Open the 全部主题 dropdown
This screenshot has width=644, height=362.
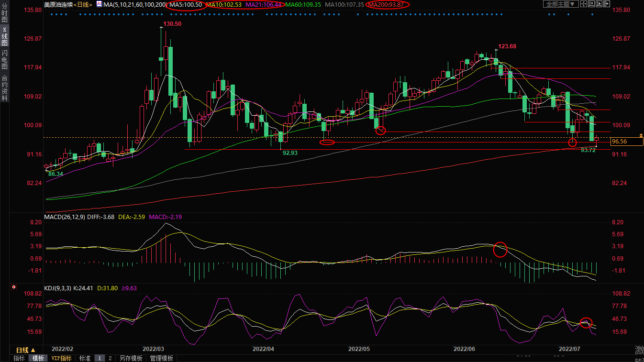pos(561,4)
